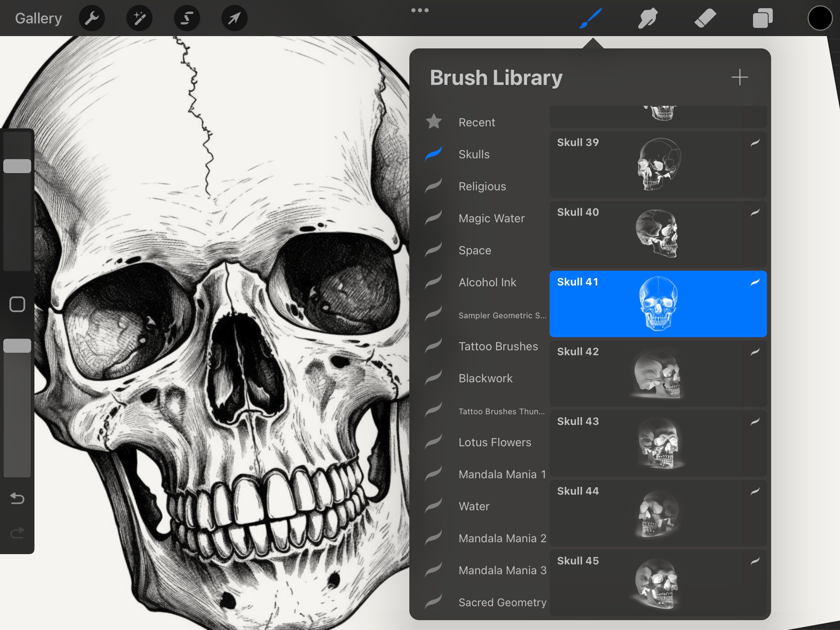This screenshot has width=840, height=630.
Task: Tap the stroke badge on Skull 42
Action: pyautogui.click(x=755, y=352)
